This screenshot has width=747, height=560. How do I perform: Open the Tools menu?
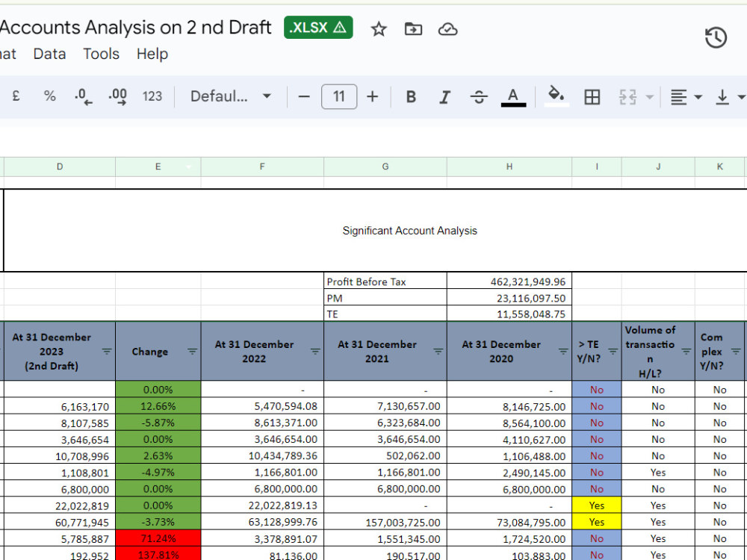tap(101, 54)
